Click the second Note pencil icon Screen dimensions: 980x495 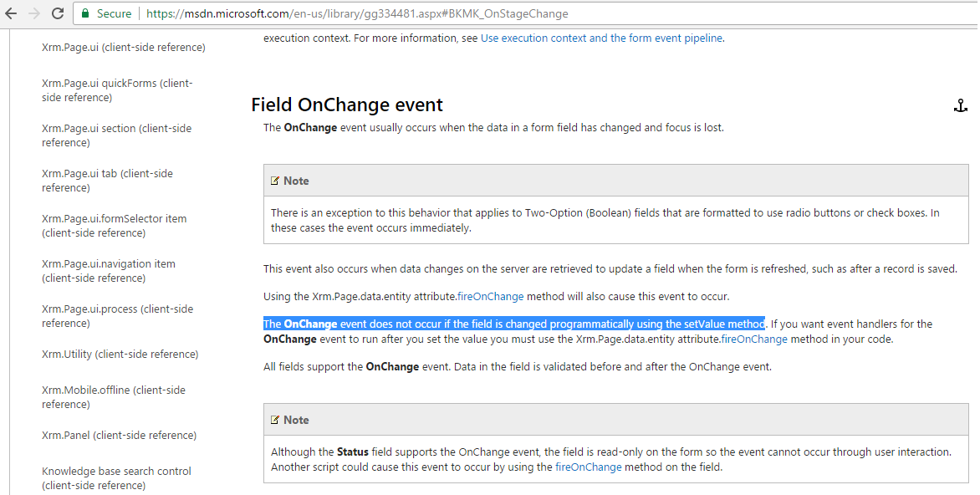pyautogui.click(x=275, y=420)
